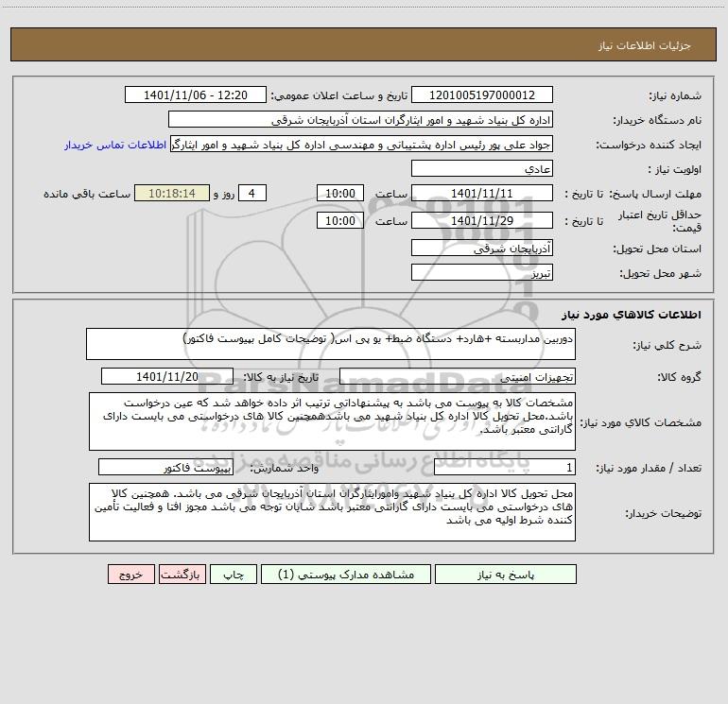
Task: Click the حداقل تاریخ اعتبار قیمت label
Action: coord(660,221)
